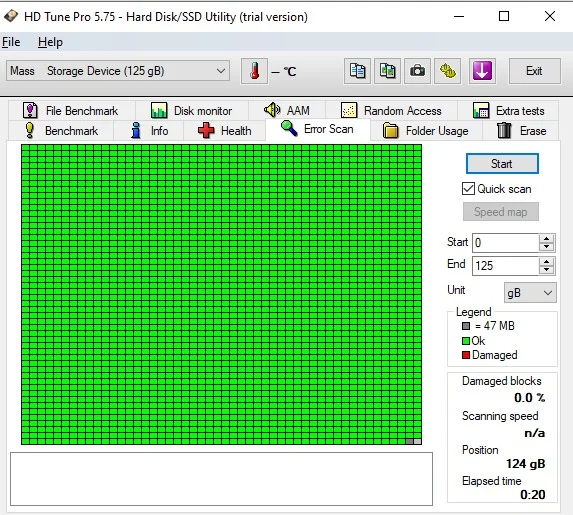Click the Exit button
The width and height of the screenshot is (573, 515).
tap(534, 71)
